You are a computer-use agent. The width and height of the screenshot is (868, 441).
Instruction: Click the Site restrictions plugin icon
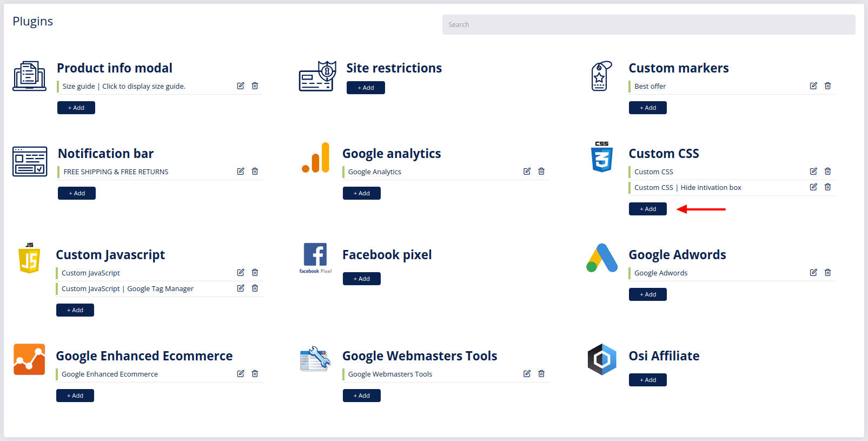coord(317,76)
